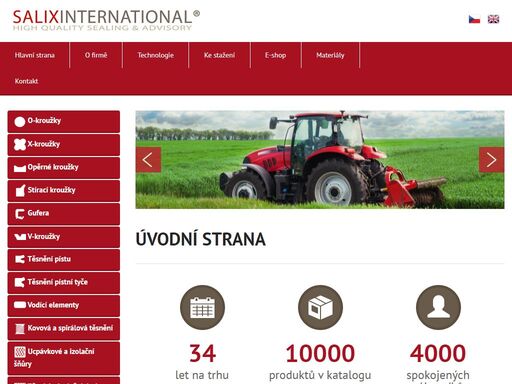Go to Hlavní strana menu item
This screenshot has width=512, height=384.
coord(35,55)
